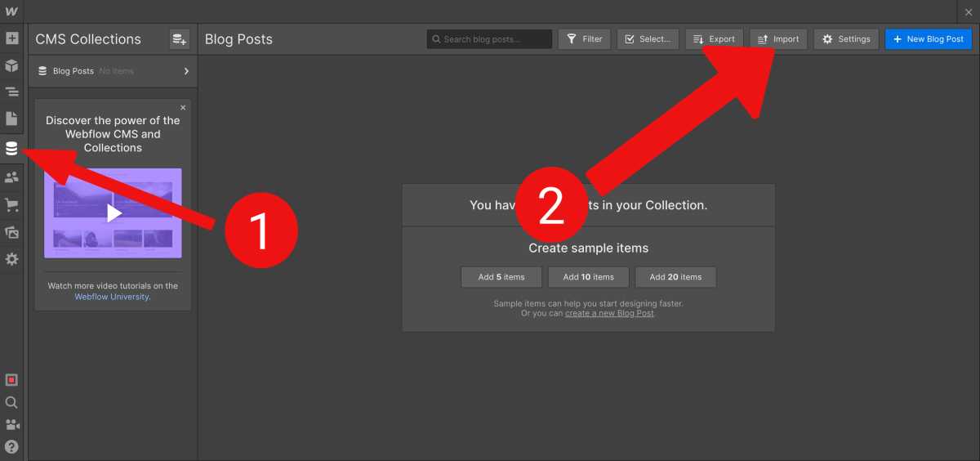Image resolution: width=980 pixels, height=461 pixels.
Task: Play the Webflow CMS video tutorial
Action: [114, 213]
